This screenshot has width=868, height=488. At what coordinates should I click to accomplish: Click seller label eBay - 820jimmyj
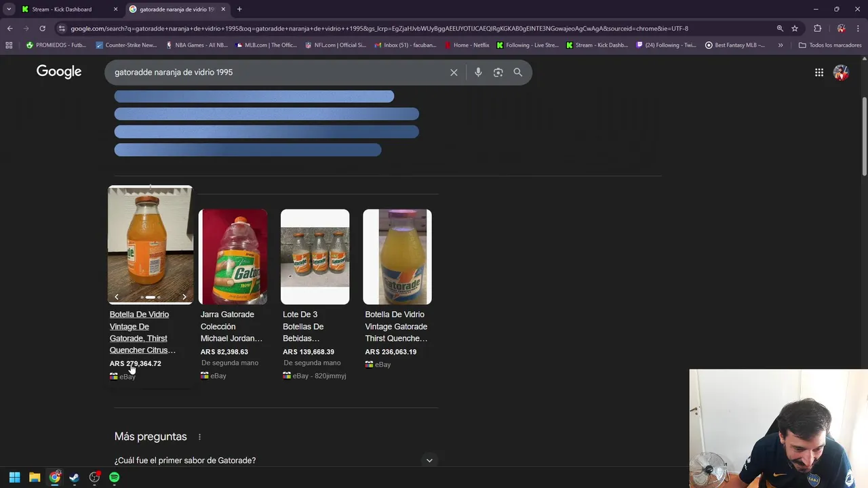[x=319, y=375]
